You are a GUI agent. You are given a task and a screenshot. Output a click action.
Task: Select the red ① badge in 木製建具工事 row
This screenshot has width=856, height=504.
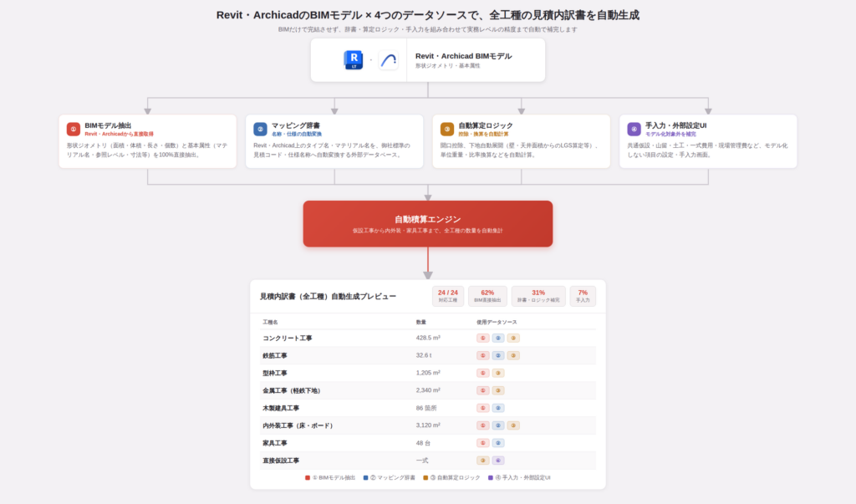coord(482,408)
